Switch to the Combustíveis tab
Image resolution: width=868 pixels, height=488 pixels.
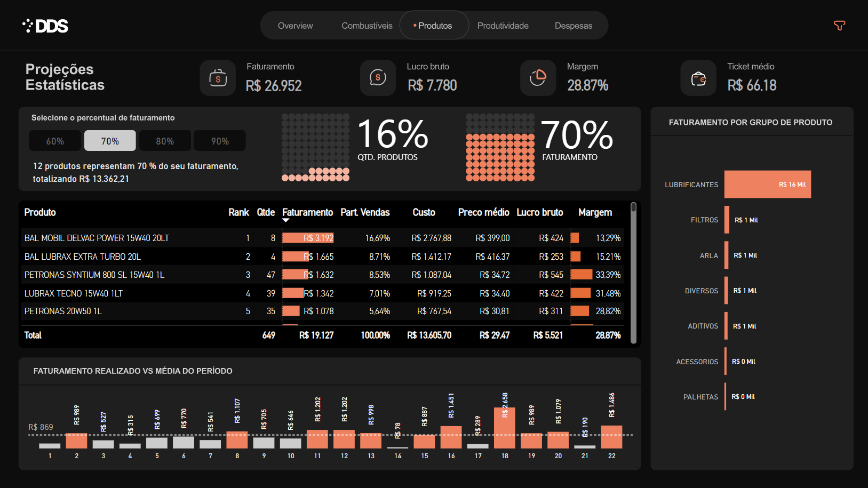(x=367, y=26)
